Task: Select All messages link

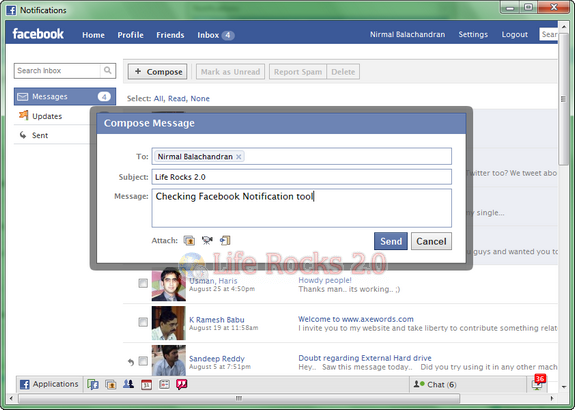Action: (x=158, y=98)
